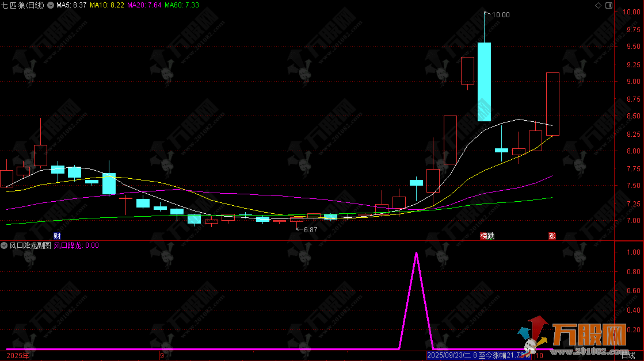Click the large cyan candlestick near 10.00
This screenshot has height=361, width=644.
coord(484,82)
